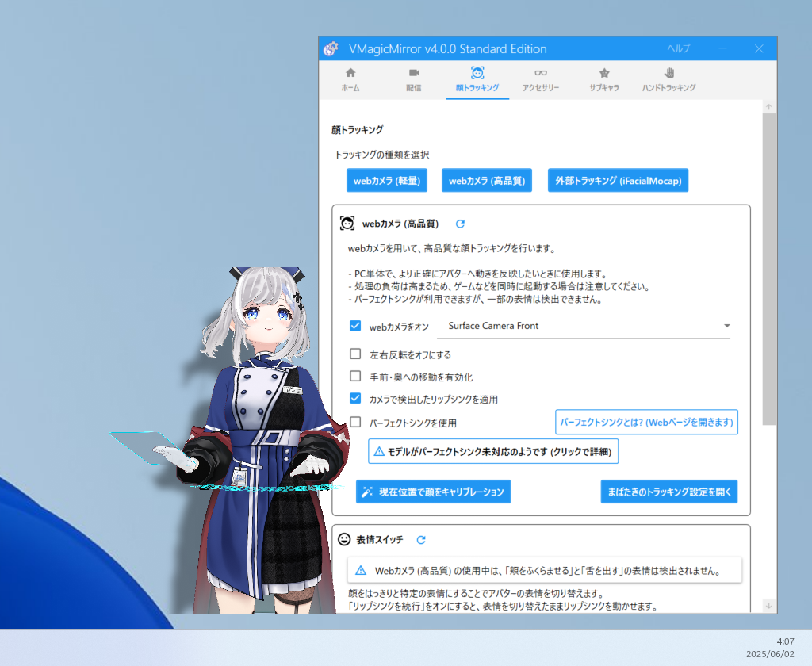Click the webcam face icon on the webカメラ(高品質) panel
This screenshot has width=812, height=666.
[x=347, y=224]
